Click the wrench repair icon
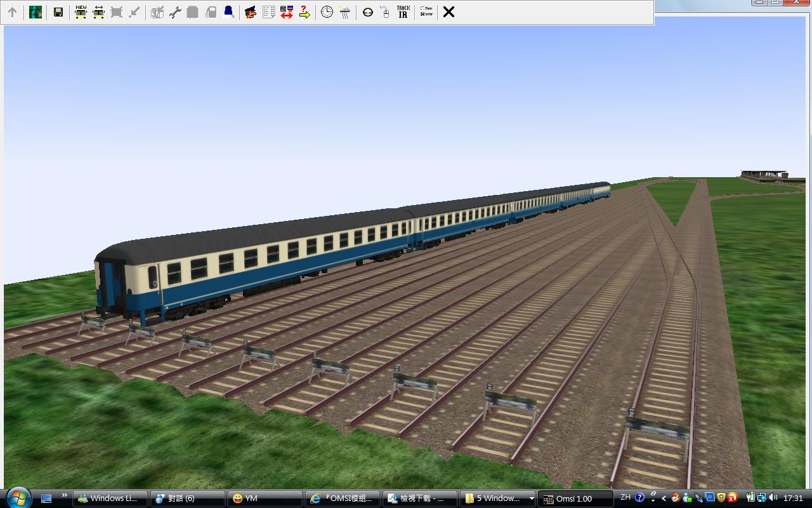812x508 pixels. coord(175,12)
